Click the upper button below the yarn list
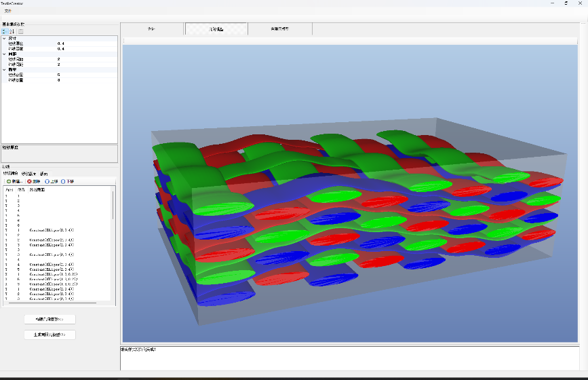This screenshot has height=380, width=588. [x=50, y=319]
